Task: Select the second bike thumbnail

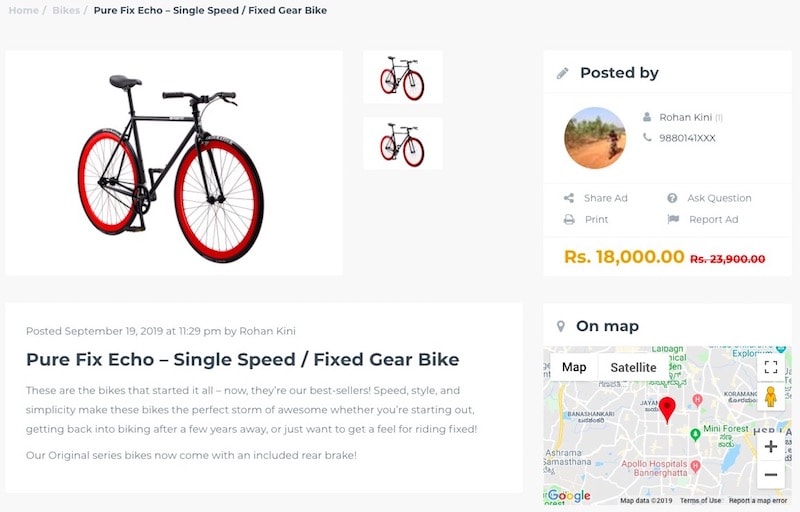Action: coord(403,143)
